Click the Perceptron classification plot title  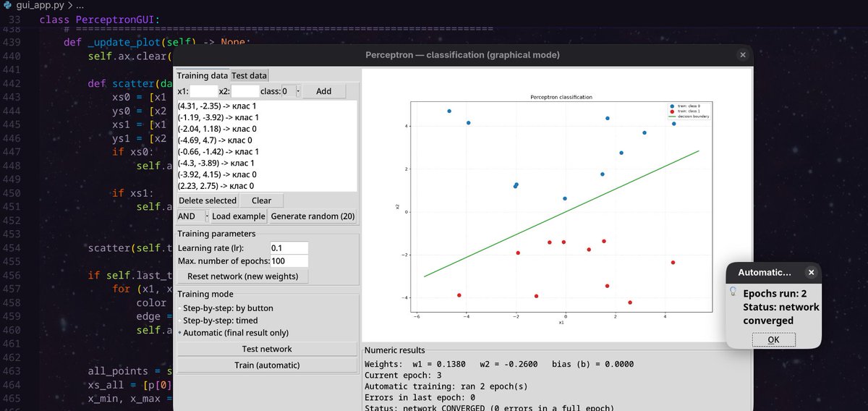point(561,96)
